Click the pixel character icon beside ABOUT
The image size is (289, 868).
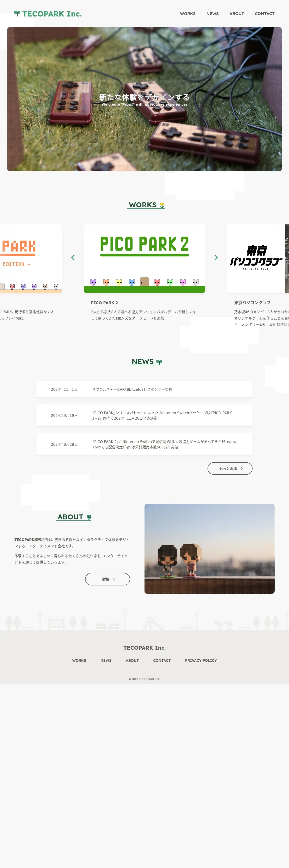pos(89,517)
